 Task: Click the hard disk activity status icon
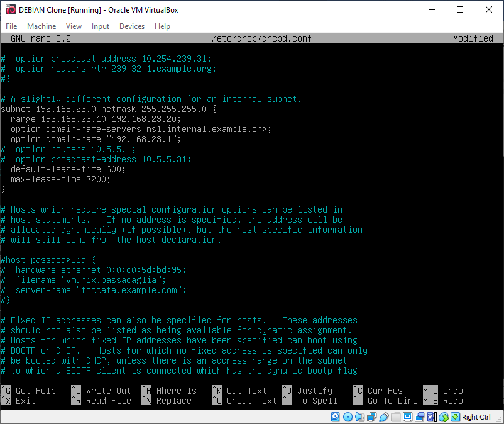tap(335, 417)
